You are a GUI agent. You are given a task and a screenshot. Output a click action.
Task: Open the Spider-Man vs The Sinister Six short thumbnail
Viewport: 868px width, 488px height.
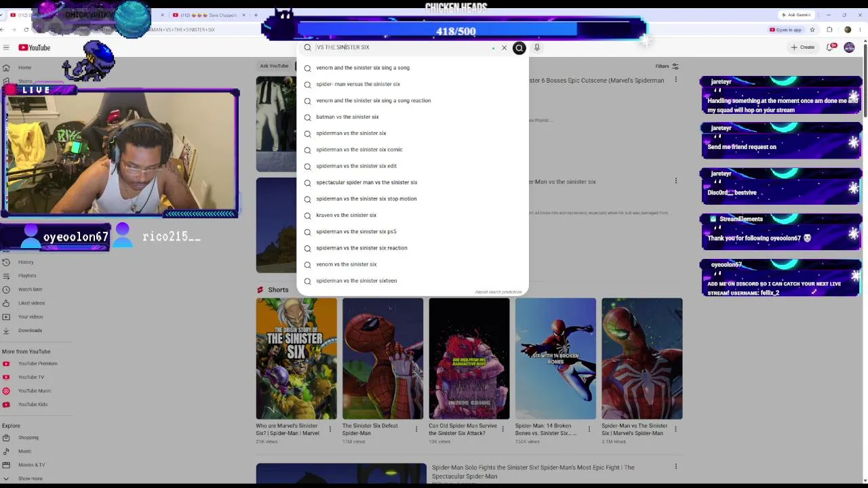pyautogui.click(x=642, y=359)
